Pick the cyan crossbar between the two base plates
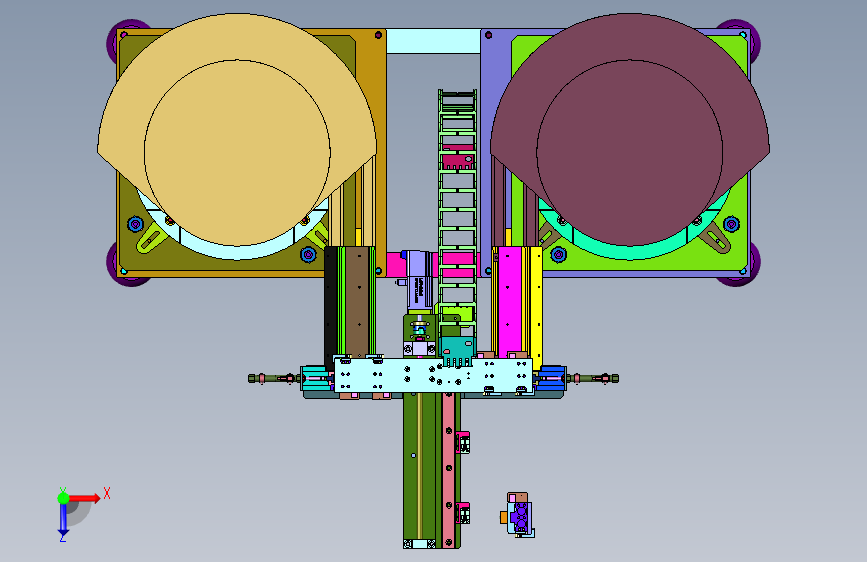This screenshot has height=562, width=867. click(x=433, y=41)
